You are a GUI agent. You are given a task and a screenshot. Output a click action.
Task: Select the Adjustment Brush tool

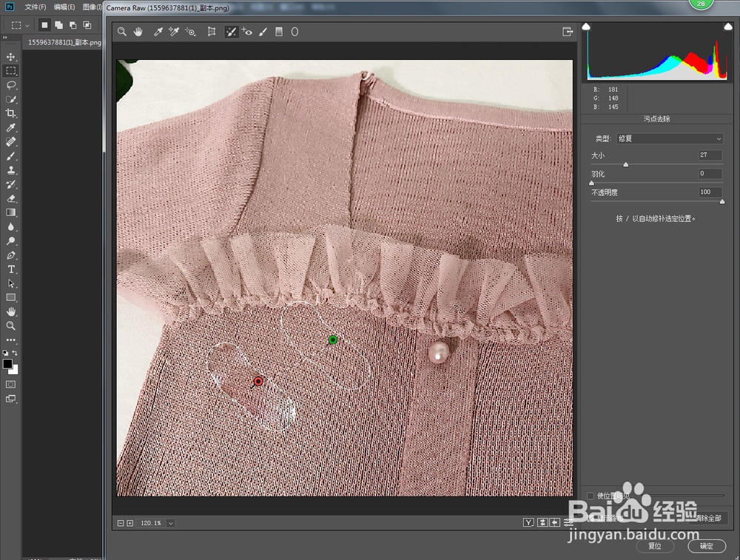263,32
